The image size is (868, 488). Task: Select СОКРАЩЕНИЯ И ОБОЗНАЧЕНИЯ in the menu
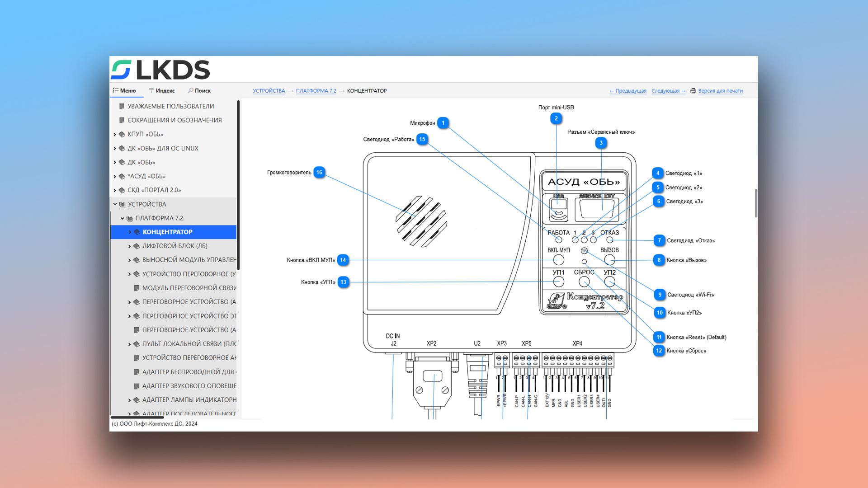175,120
